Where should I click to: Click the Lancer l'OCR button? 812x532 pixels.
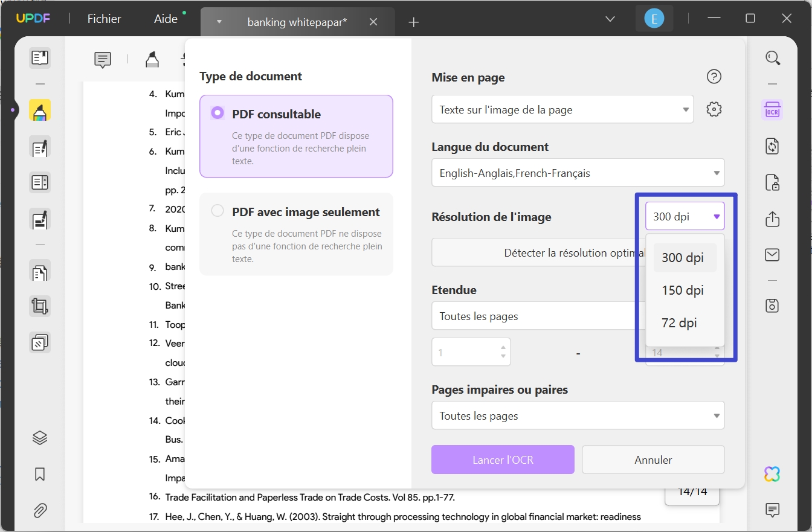point(502,460)
